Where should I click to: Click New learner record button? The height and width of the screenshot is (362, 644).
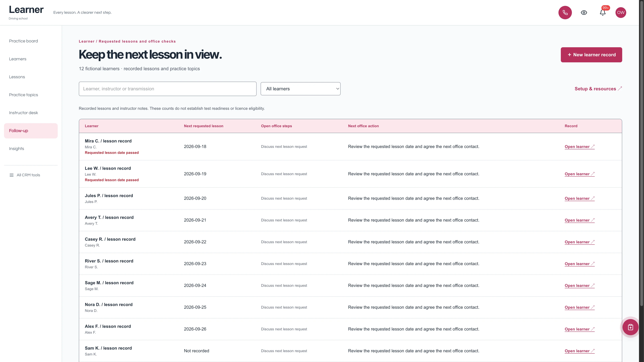pyautogui.click(x=591, y=55)
